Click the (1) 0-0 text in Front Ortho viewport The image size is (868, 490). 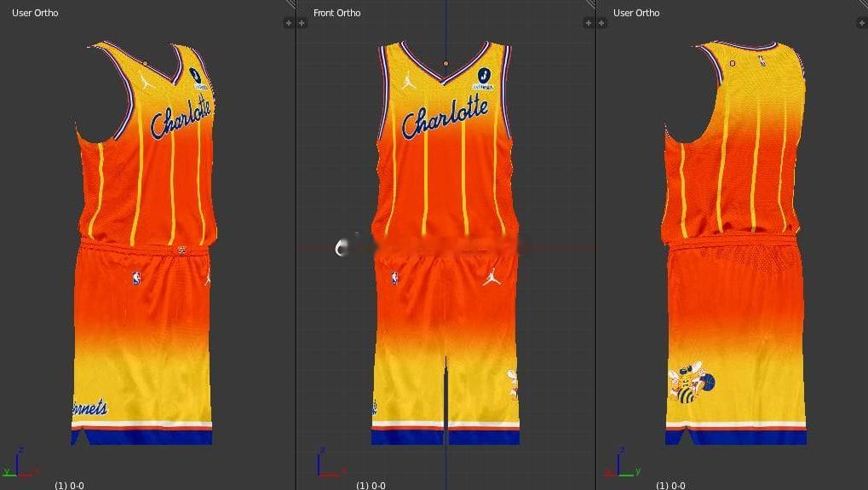(371, 486)
